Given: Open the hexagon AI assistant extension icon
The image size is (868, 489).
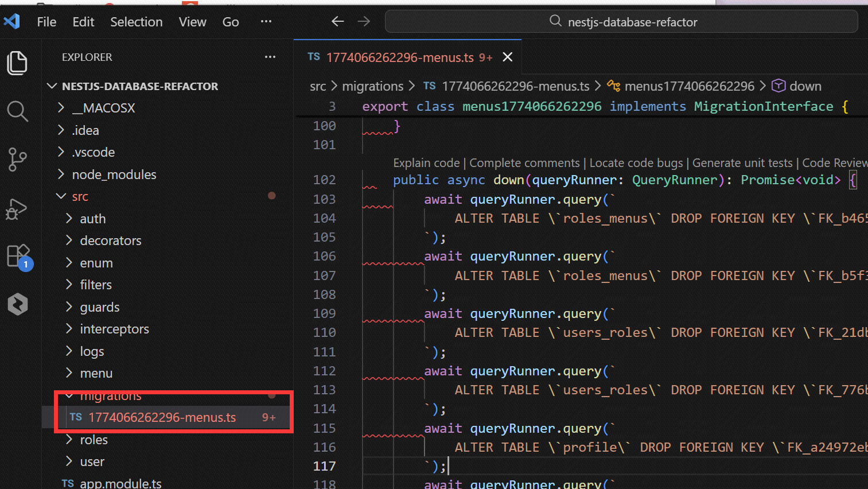Looking at the screenshot, I should coord(18,304).
